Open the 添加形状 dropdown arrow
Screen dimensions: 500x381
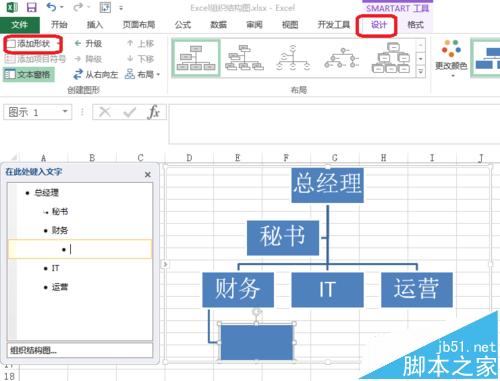(x=58, y=44)
